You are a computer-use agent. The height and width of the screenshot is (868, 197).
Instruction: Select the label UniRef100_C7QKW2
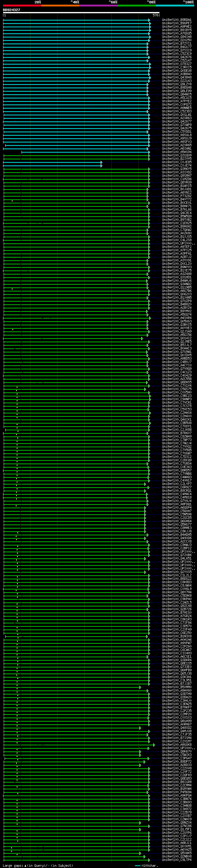(177, 230)
